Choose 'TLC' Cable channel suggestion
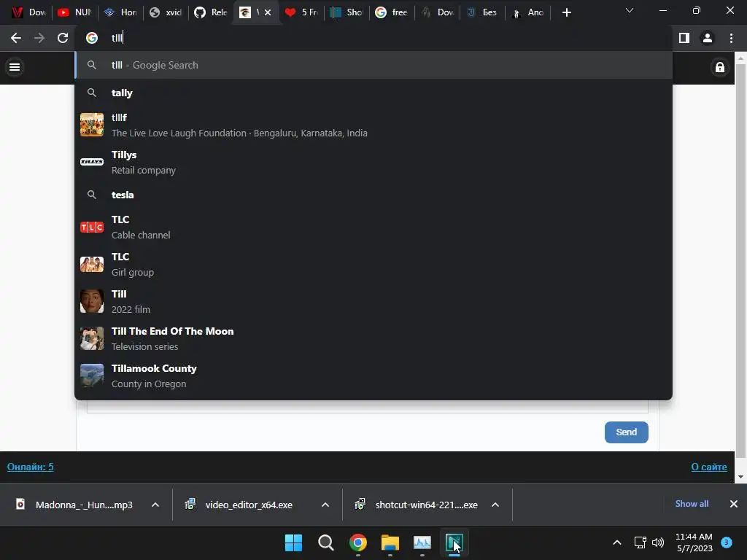 tap(373, 227)
